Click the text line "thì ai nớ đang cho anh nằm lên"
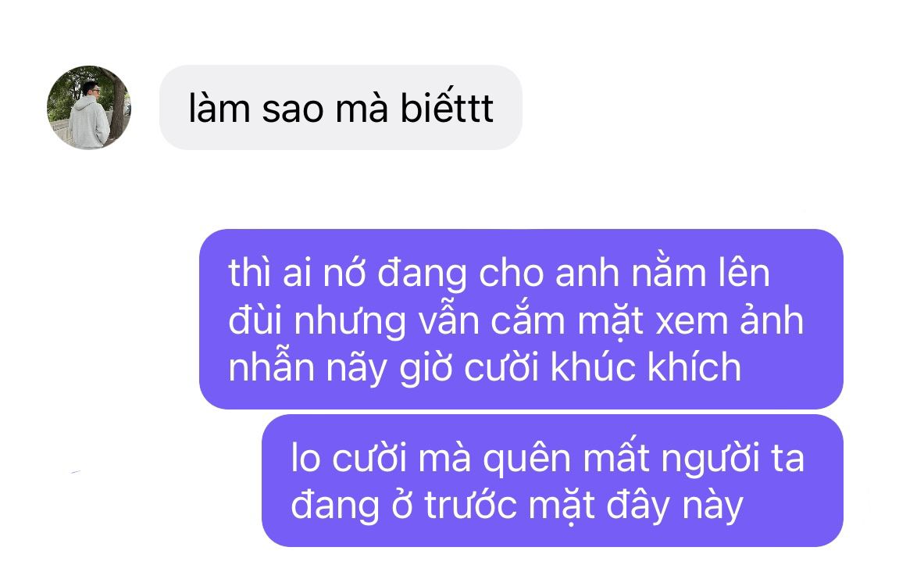The height and width of the screenshot is (565, 924). click(499, 274)
